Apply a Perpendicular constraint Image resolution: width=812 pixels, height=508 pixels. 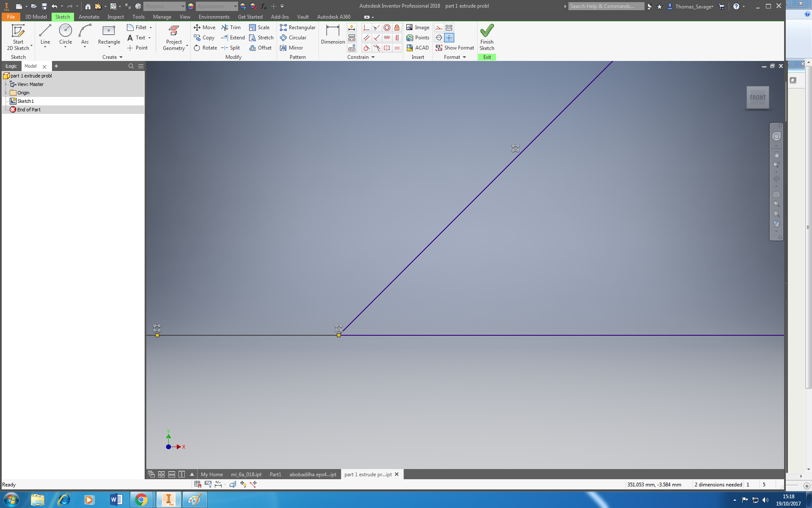coord(366,28)
